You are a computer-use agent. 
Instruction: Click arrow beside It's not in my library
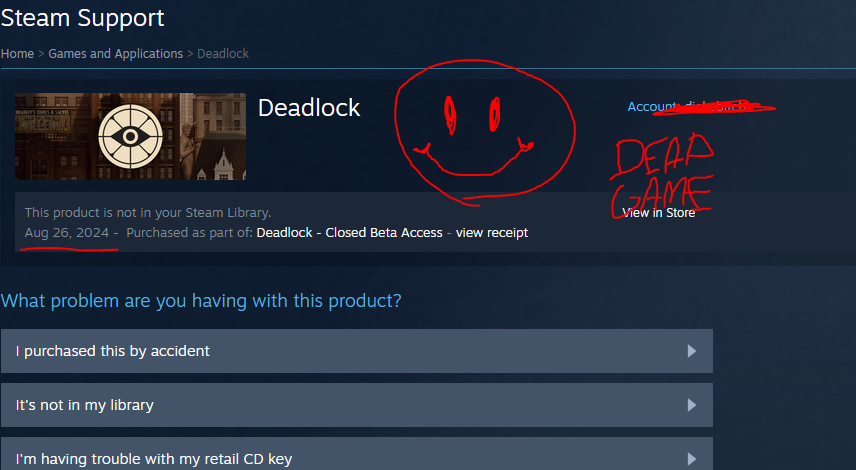point(692,405)
